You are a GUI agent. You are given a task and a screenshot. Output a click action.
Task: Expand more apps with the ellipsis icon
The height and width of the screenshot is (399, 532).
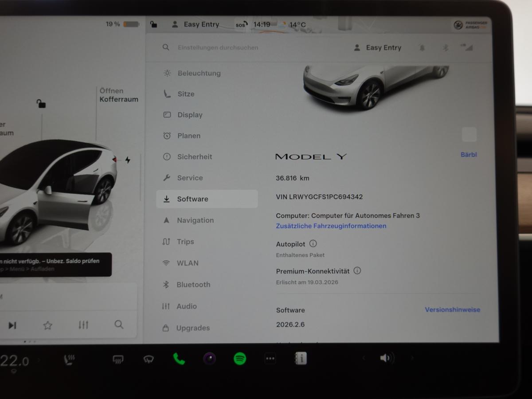pos(269,358)
